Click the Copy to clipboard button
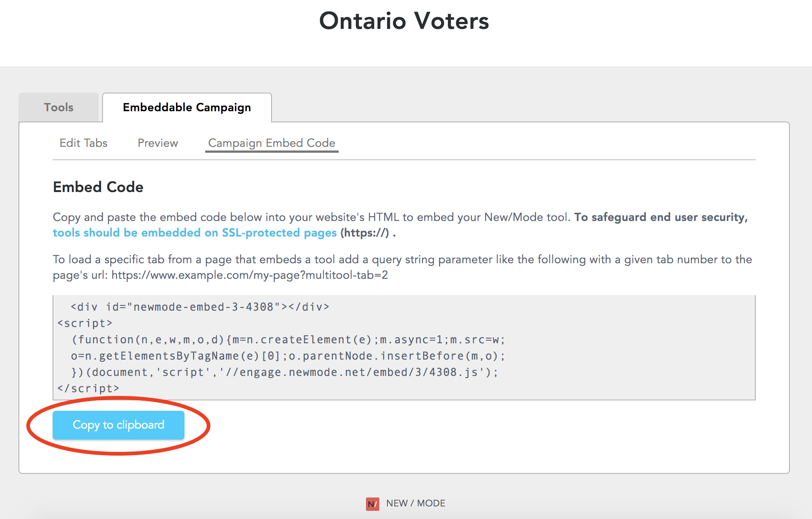The image size is (812, 519). (x=119, y=425)
